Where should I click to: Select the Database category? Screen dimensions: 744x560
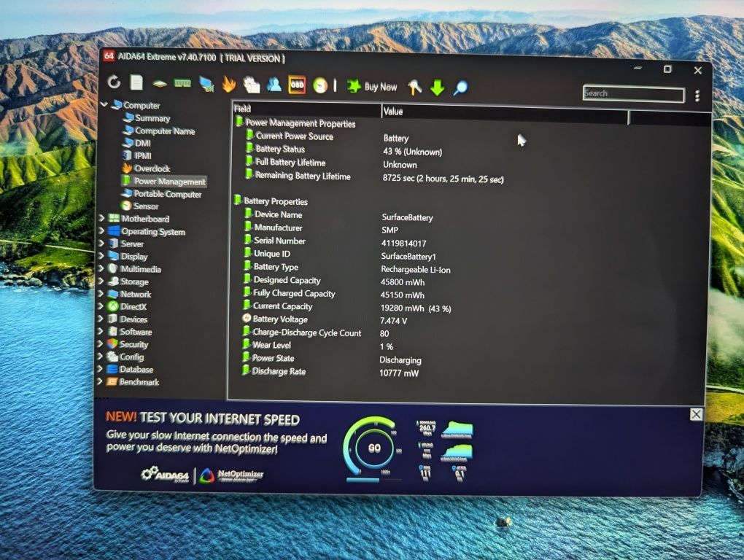[130, 370]
